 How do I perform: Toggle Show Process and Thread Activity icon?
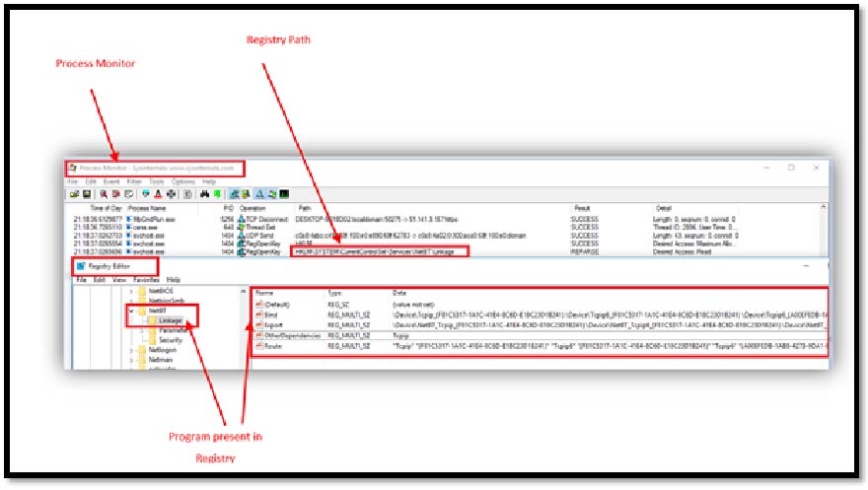[272, 194]
